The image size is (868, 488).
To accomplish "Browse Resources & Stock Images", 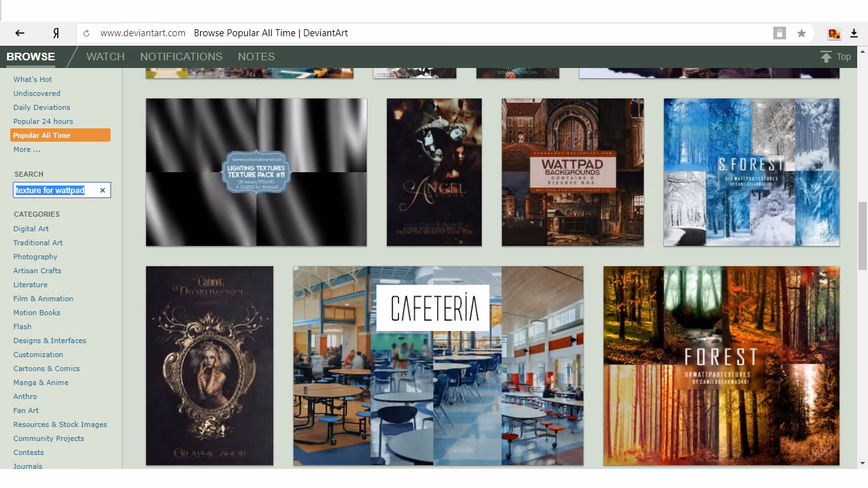I will pos(60,424).
